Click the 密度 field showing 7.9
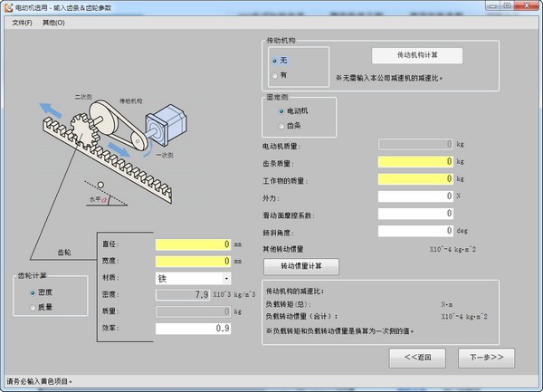Viewport: 543px width, 392px height. 183,295
